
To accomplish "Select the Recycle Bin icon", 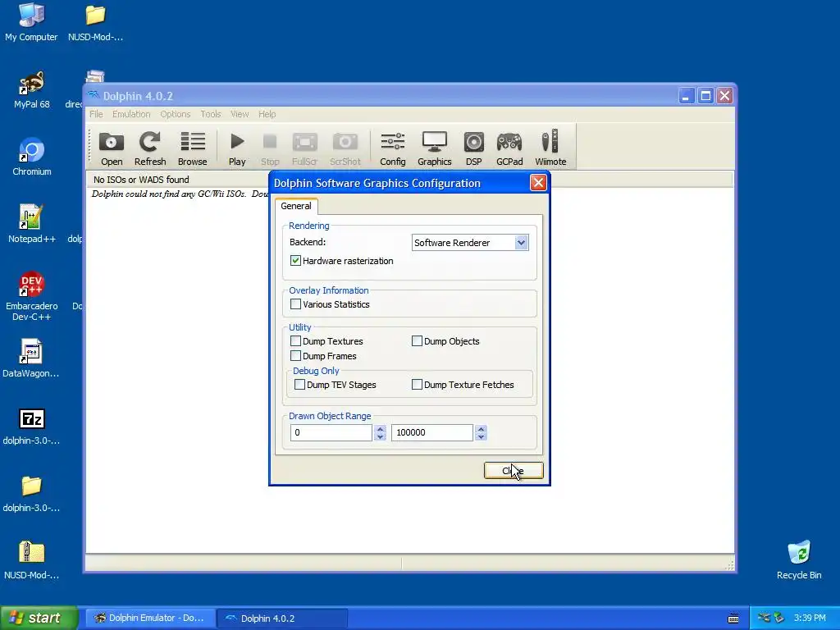I will [799, 559].
